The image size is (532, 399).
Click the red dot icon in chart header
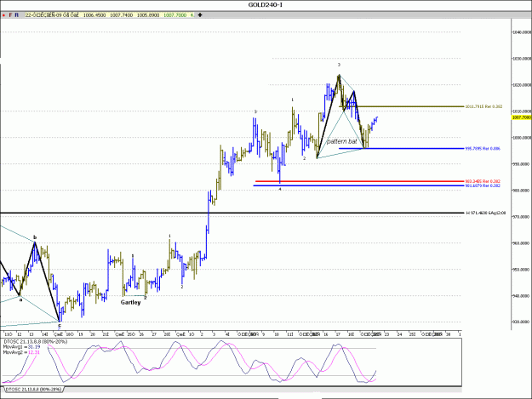click(3, 15)
